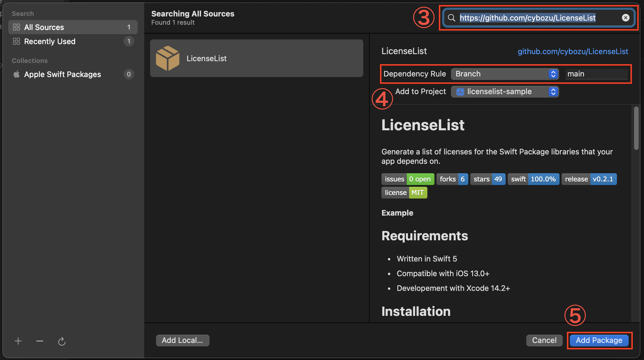Remove the collection with the minus icon

pos(40,341)
